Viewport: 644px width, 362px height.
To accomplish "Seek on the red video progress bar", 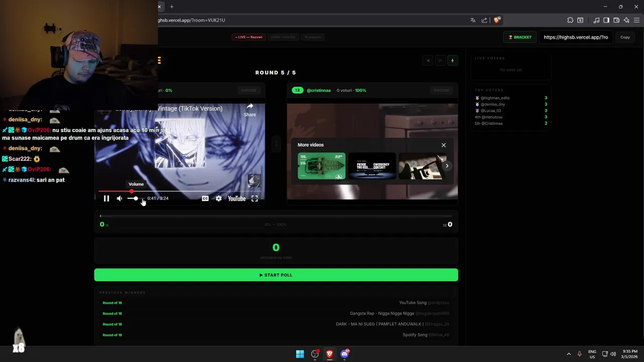I will [x=181, y=191].
